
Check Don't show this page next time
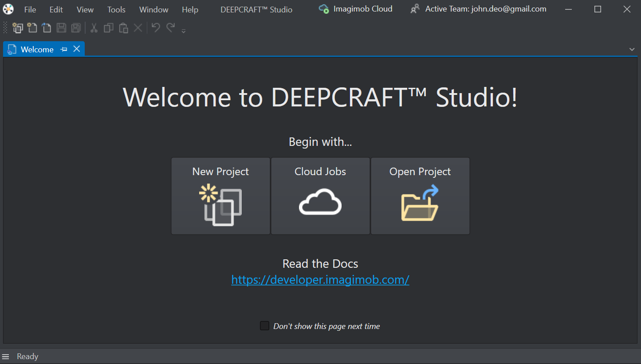point(264,326)
